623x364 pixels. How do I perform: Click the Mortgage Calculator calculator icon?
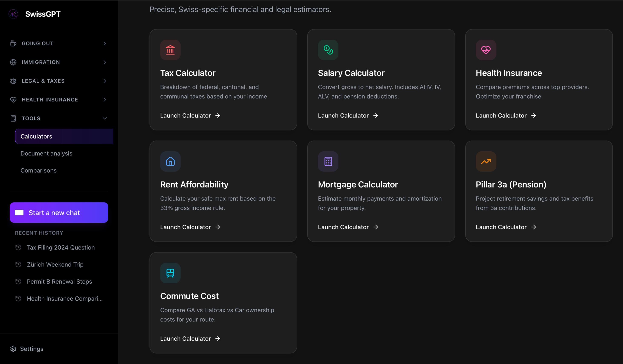coord(328,161)
